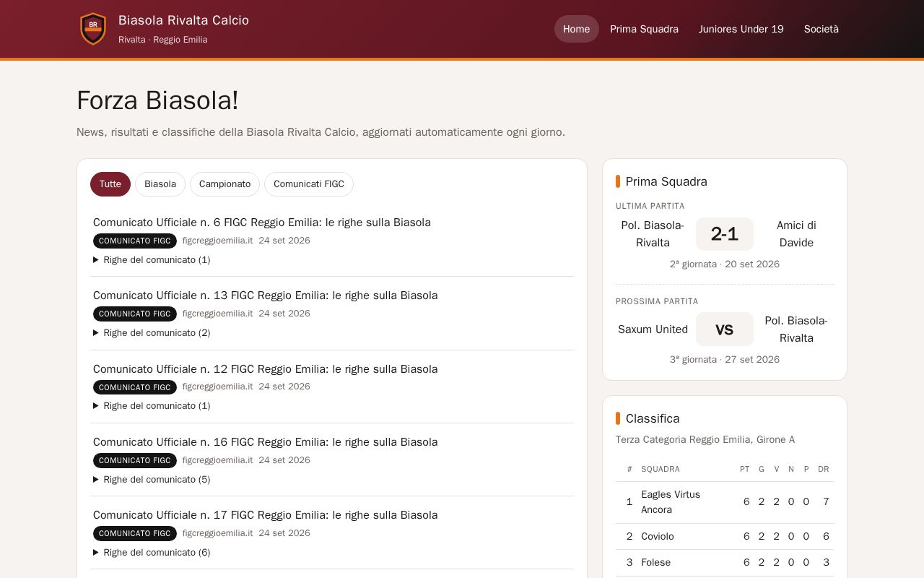Expand Righe del comunicato (2) under Comunicato n. 13
This screenshot has height=578, width=924.
coord(152,333)
